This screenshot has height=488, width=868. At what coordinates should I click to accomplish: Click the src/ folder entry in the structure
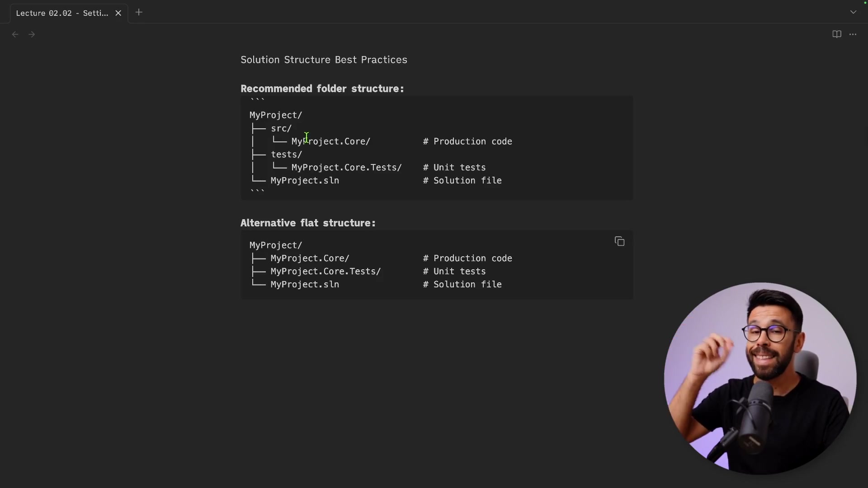(x=281, y=128)
